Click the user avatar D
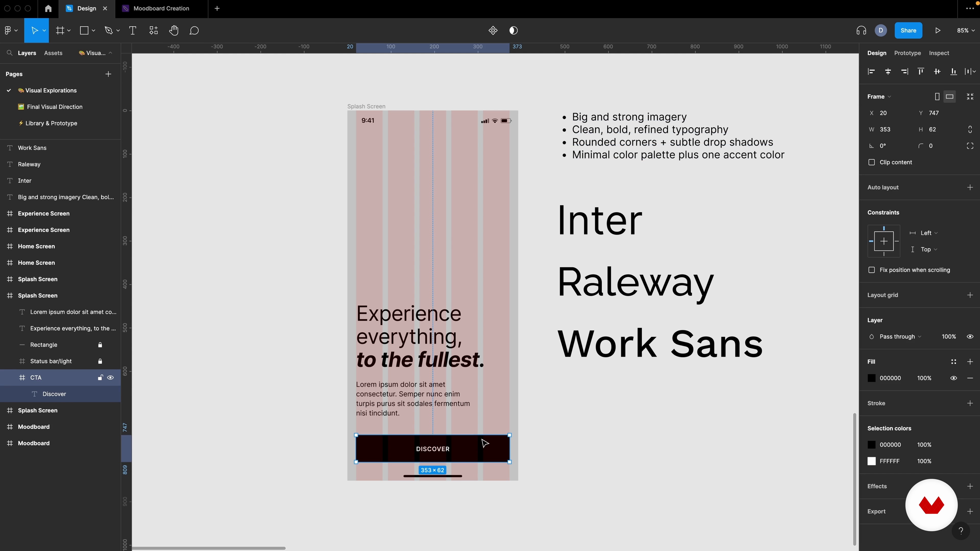980x551 pixels. pos(881,30)
